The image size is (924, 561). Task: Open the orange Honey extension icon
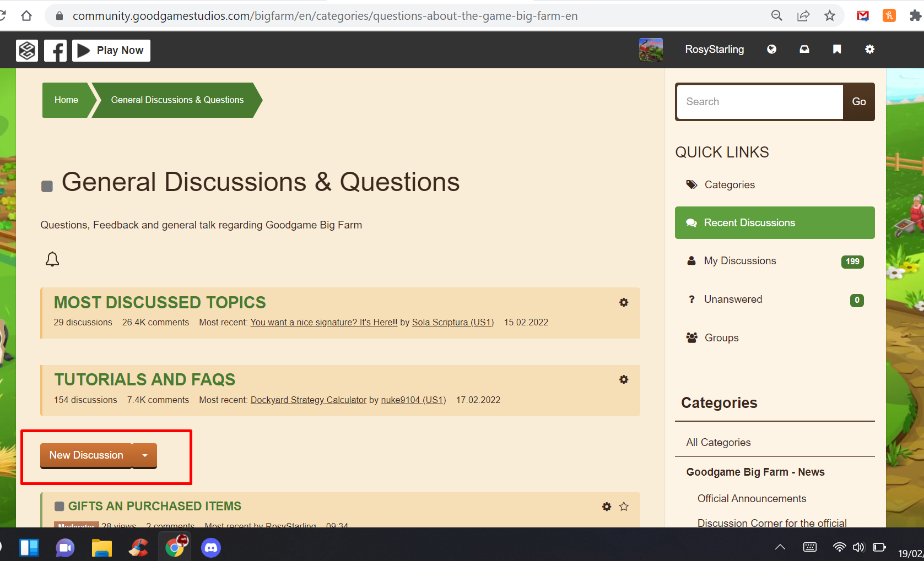click(889, 16)
